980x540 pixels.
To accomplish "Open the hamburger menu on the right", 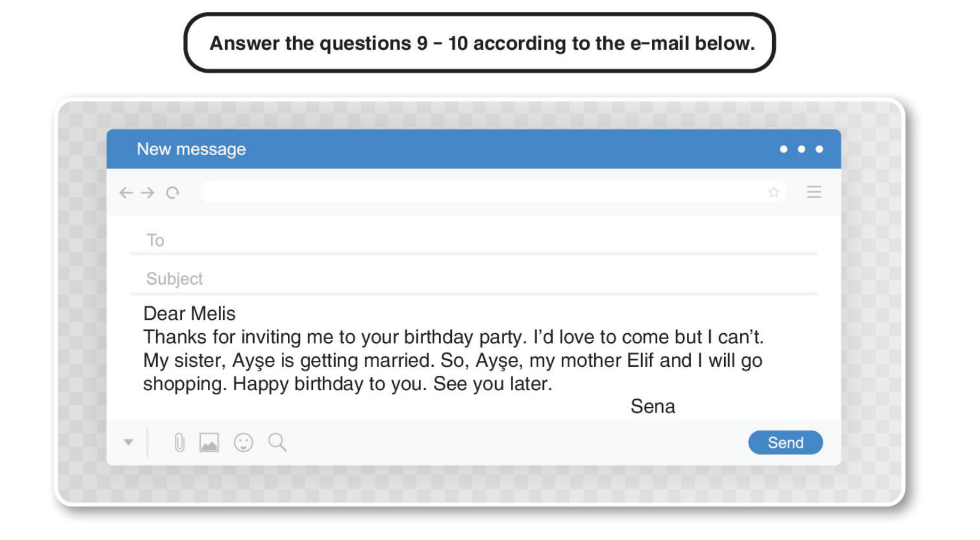I will (814, 192).
